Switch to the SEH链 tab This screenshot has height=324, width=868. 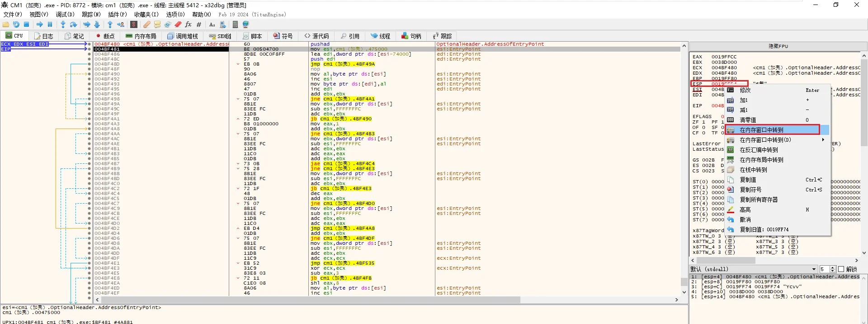(220, 36)
